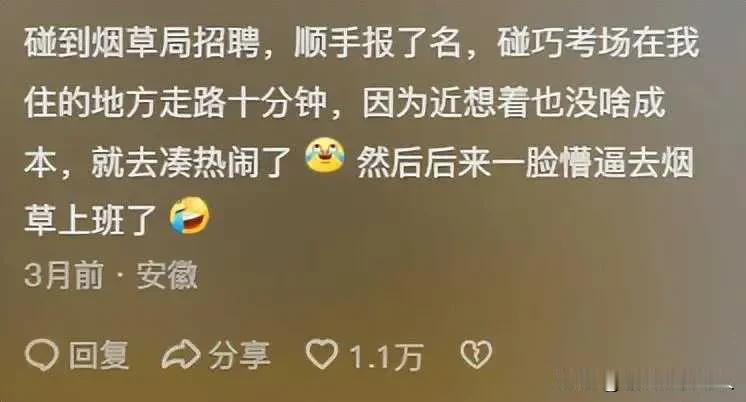
Task: Like the comment with the heart icon
Action: click(322, 354)
